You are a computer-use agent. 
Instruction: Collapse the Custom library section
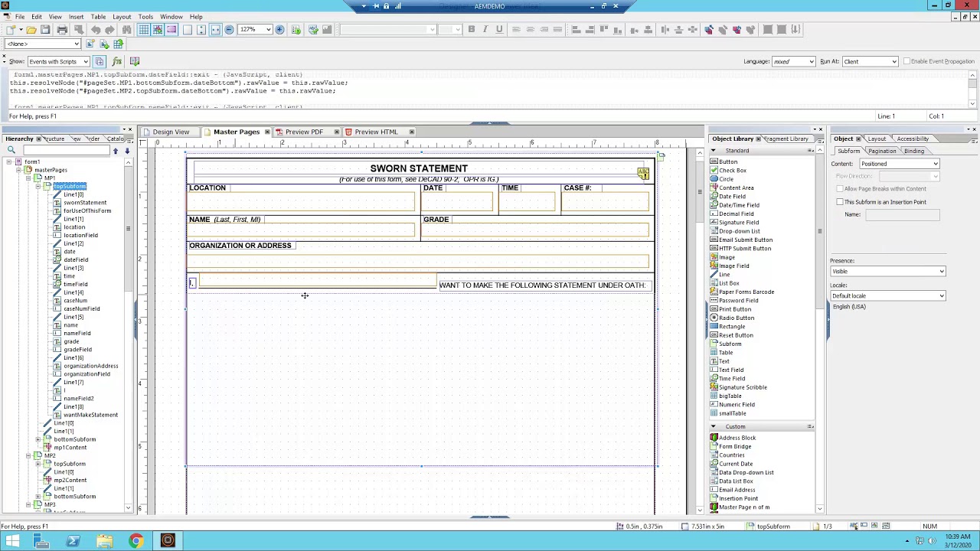(x=714, y=427)
